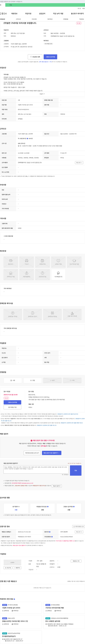Click the 식사제공(1식) benefit icon
Image resolution: width=85 pixels, height=644 pixels.
click(58, 275)
